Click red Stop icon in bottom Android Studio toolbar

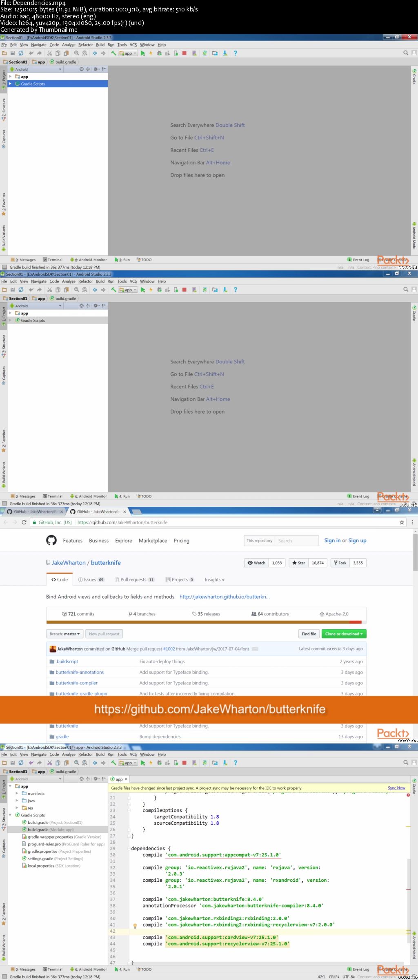184,763
